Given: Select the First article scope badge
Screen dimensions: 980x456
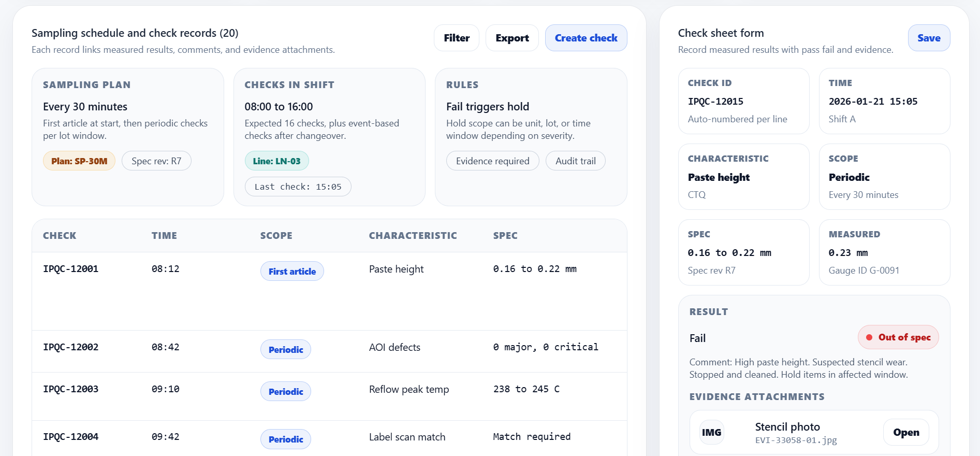Looking at the screenshot, I should point(292,271).
